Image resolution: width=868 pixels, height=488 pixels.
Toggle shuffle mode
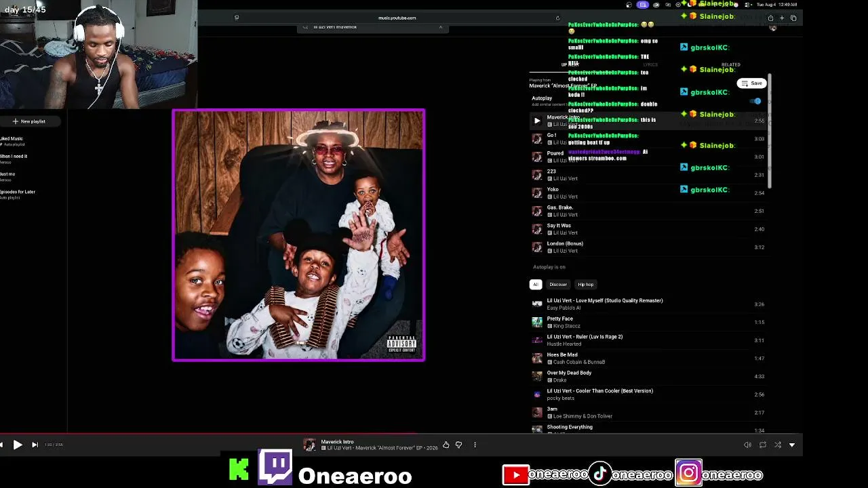(x=777, y=445)
